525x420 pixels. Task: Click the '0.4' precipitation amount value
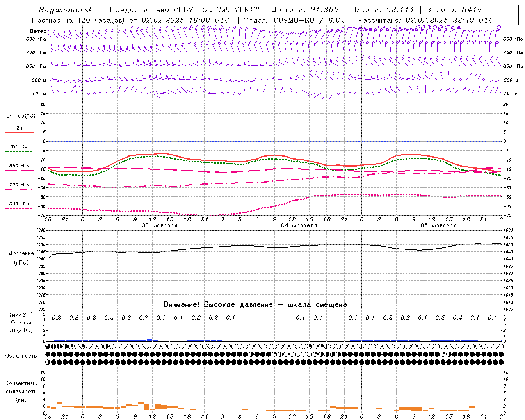point(457,317)
